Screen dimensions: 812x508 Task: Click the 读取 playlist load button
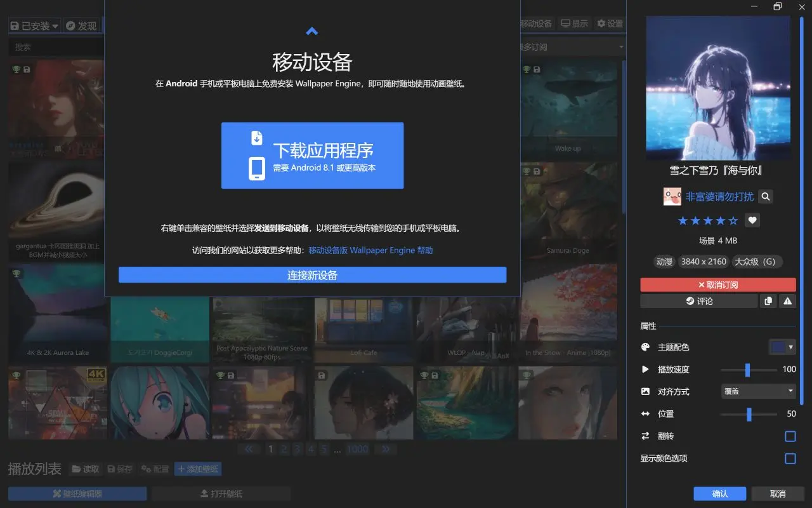pyautogui.click(x=85, y=469)
